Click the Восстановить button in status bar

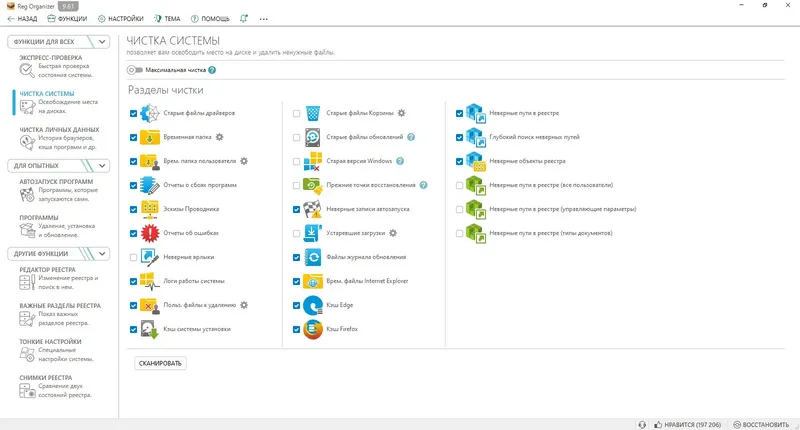tap(761, 424)
